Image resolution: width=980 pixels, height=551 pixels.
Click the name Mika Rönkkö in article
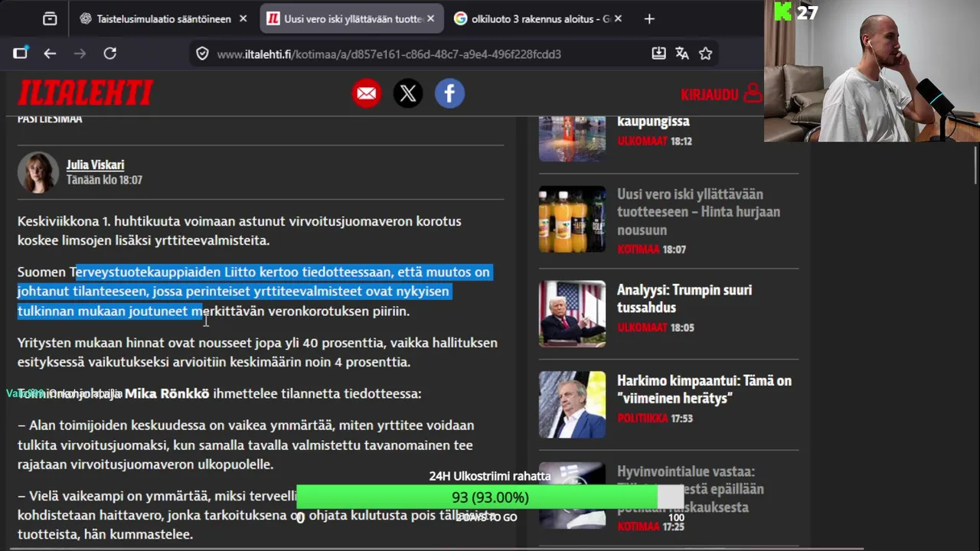pos(167,394)
